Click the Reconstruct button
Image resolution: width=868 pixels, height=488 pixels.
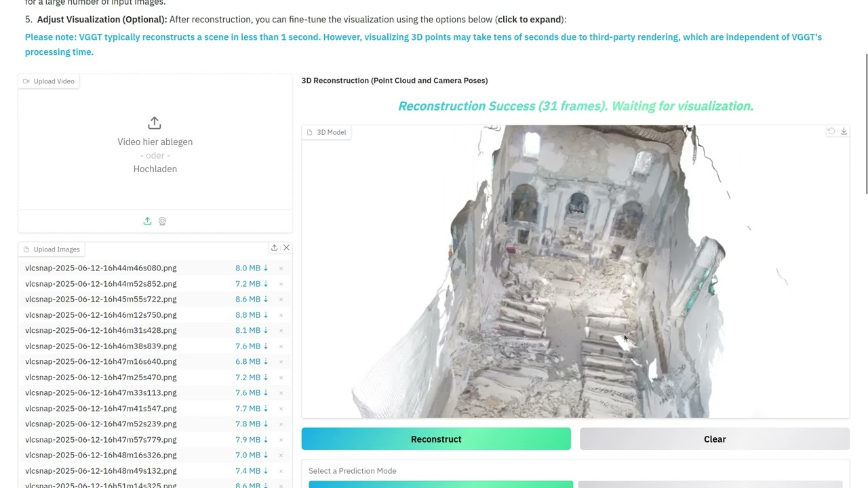(x=436, y=439)
